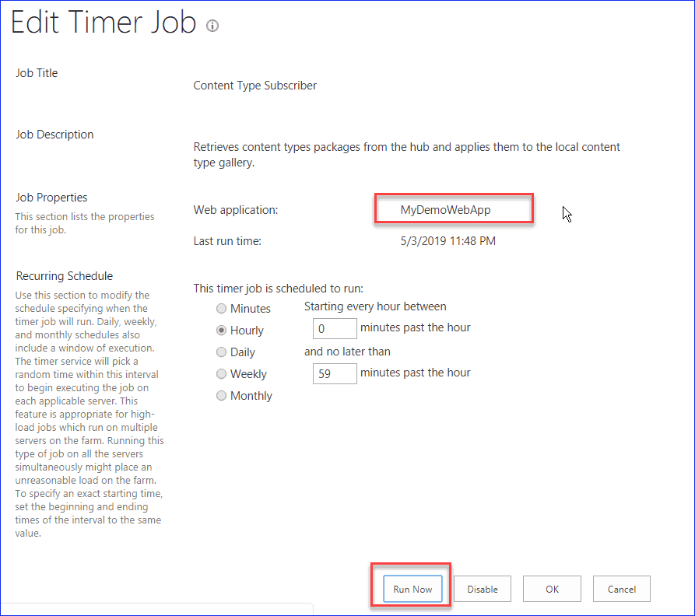Viewport: 695px width, 616px height.
Task: Click the last run time value 5/3/2019 11:48 PM
Action: click(x=448, y=241)
